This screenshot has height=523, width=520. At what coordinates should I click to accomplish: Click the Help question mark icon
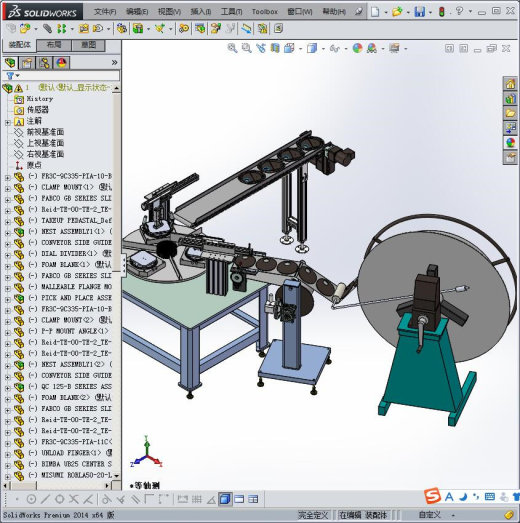pyautogui.click(x=459, y=11)
